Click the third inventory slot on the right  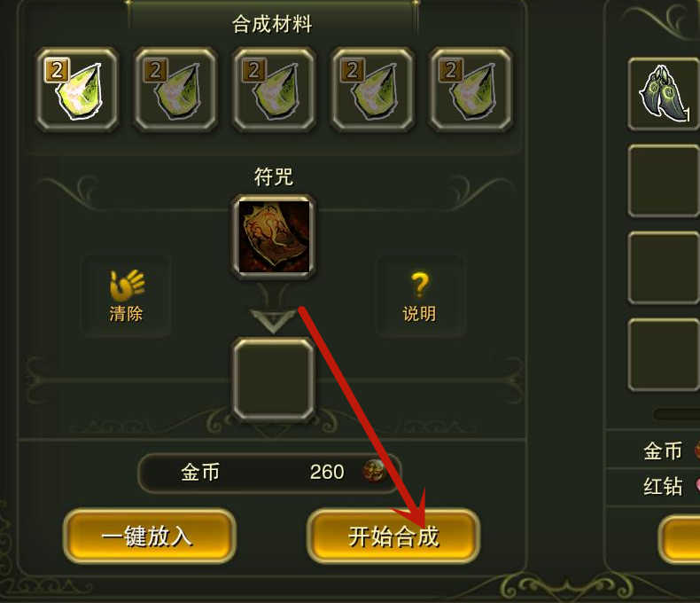(x=664, y=268)
